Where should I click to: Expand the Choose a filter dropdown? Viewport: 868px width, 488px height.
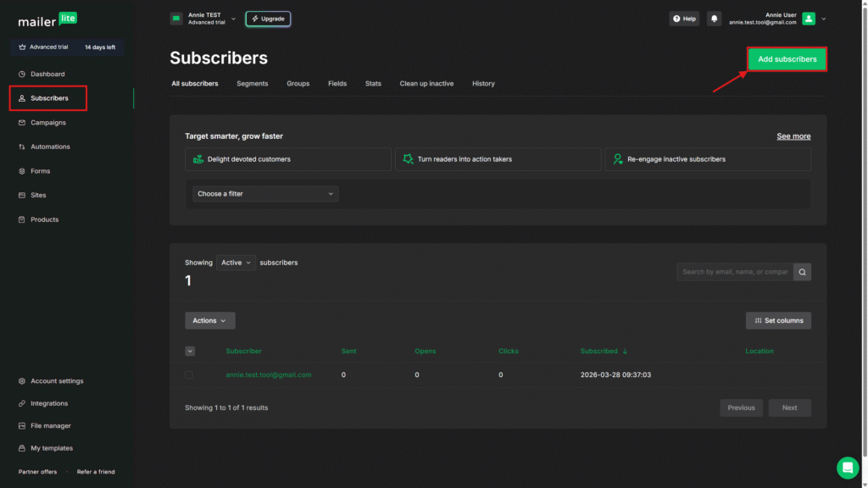(x=265, y=194)
